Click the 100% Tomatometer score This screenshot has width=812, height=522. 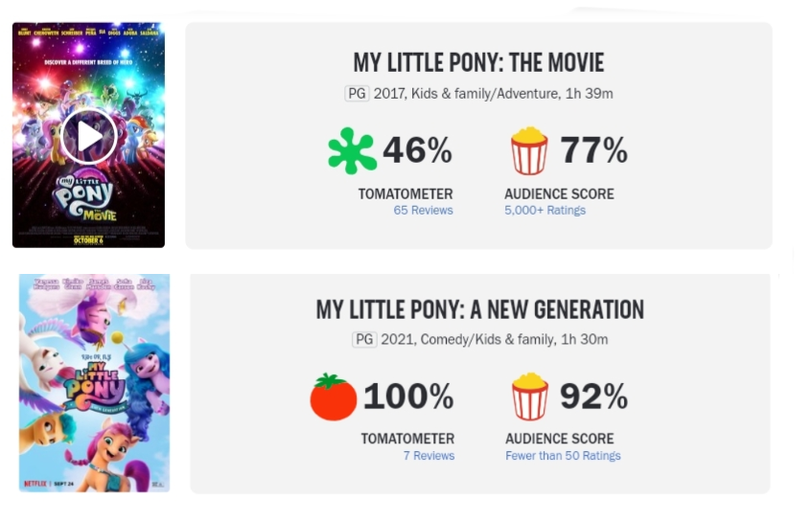pos(407,397)
